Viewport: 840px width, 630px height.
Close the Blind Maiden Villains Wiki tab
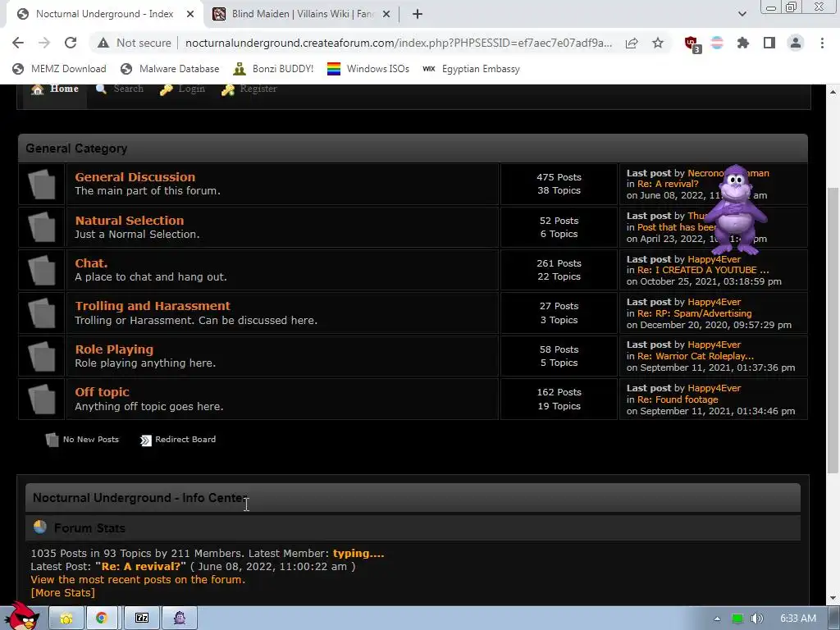(x=386, y=15)
